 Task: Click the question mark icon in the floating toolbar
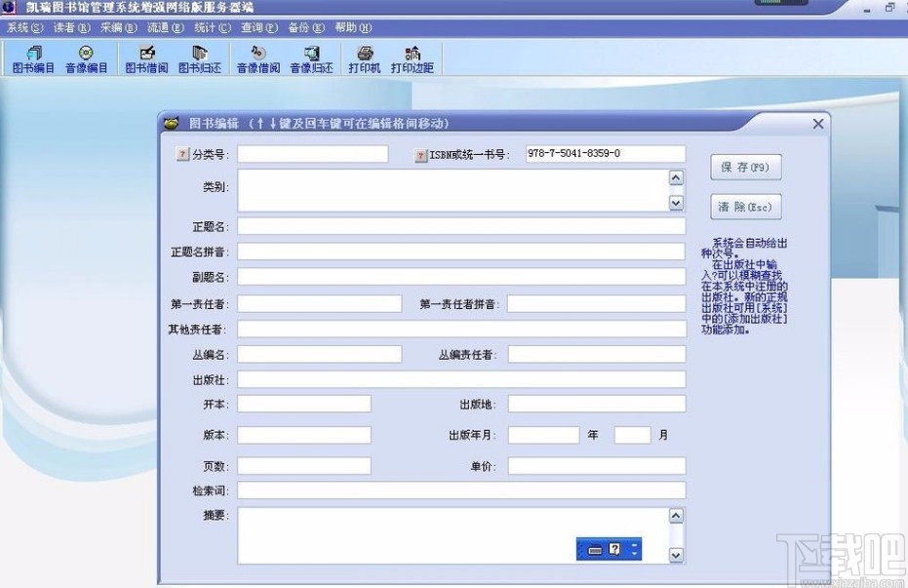pos(615,548)
